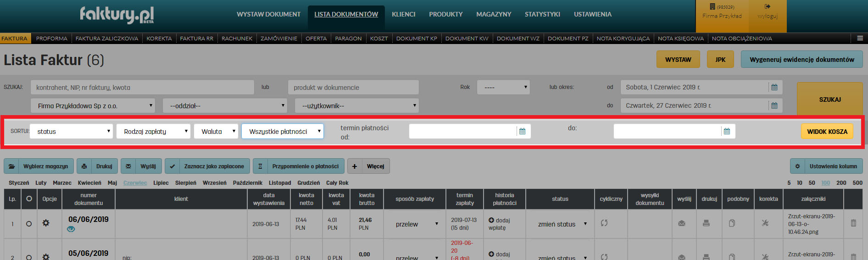Open the 'Wszystkie płatności' dropdown
The width and height of the screenshot is (868, 260).
click(x=283, y=132)
